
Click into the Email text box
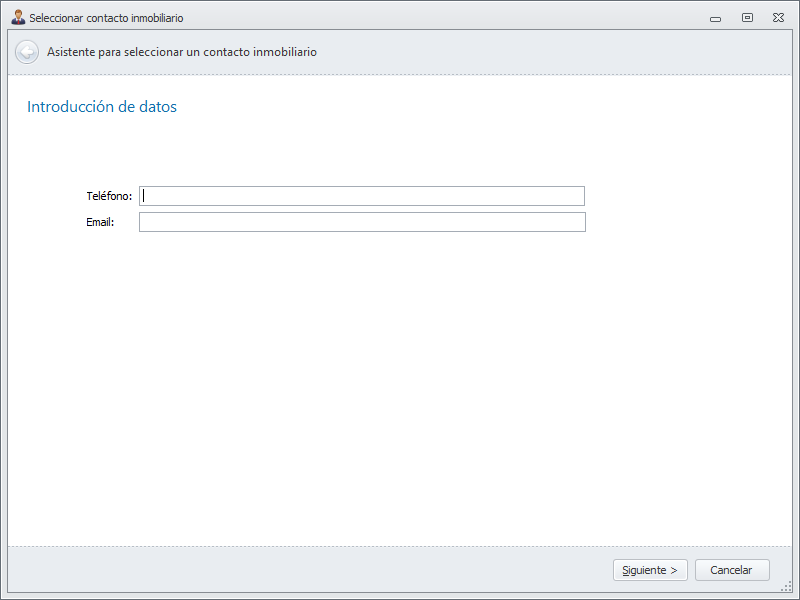362,222
